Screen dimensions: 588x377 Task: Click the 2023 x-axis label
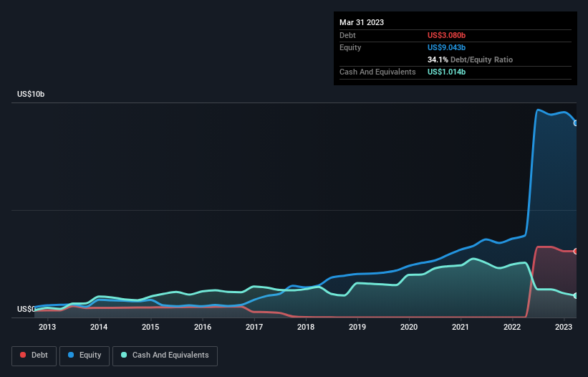click(x=564, y=327)
